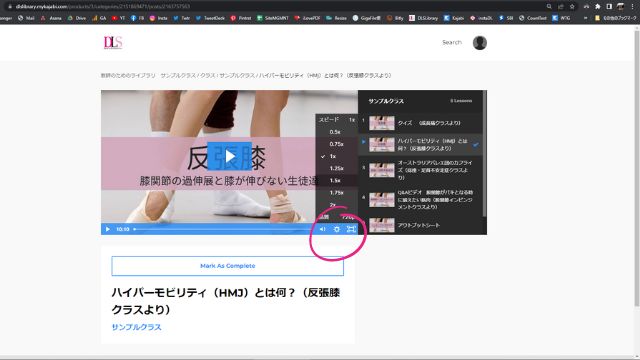
Task: Click the small play icon in control bar
Action: [108, 229]
